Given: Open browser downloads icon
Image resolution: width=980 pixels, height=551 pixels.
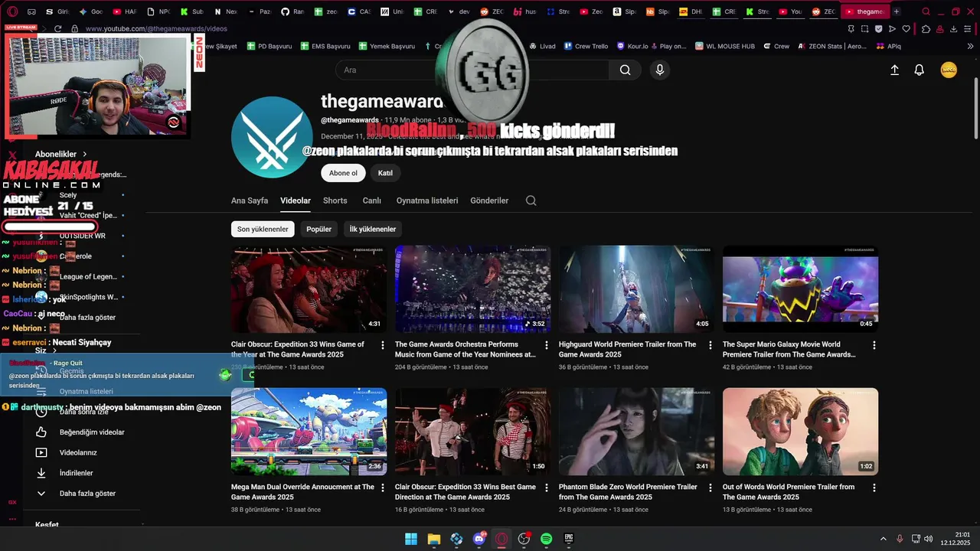Looking at the screenshot, I should tap(954, 29).
